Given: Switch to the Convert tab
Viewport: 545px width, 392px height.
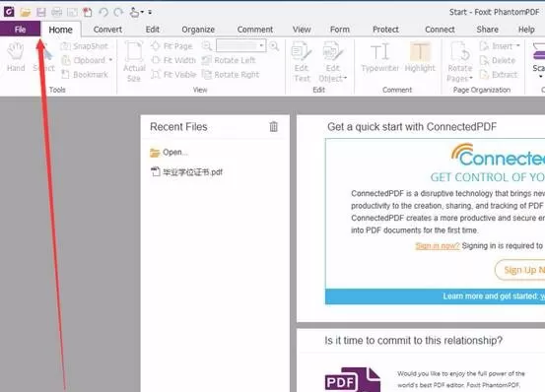Looking at the screenshot, I should tap(107, 30).
